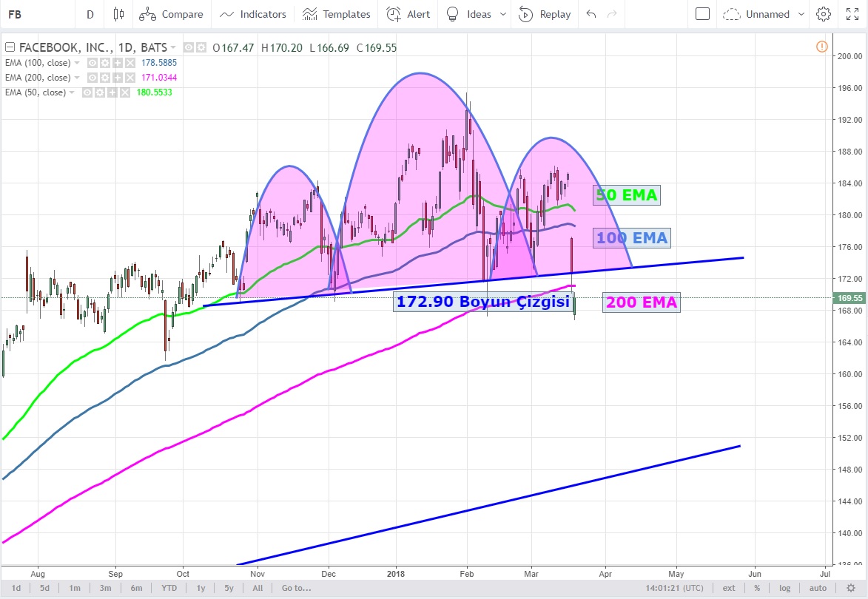
Task: Select the 1d time range
Action: tap(16, 588)
